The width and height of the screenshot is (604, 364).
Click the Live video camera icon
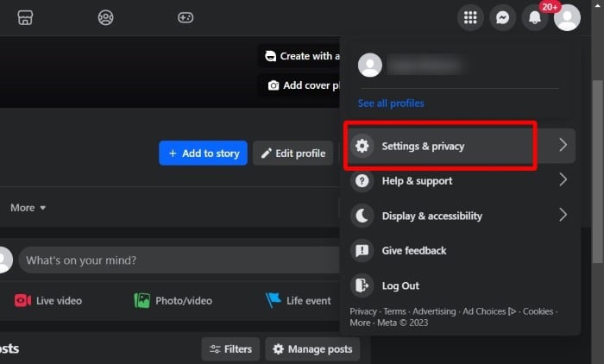tap(22, 300)
